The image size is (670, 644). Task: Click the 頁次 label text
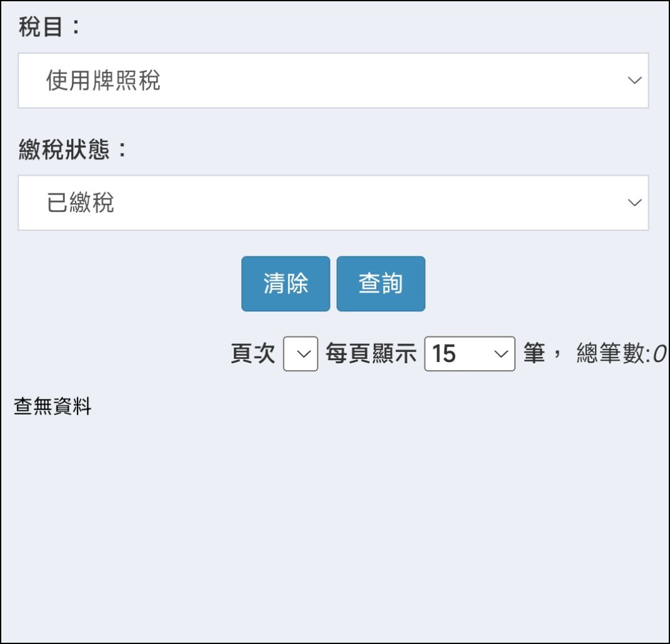tap(253, 355)
